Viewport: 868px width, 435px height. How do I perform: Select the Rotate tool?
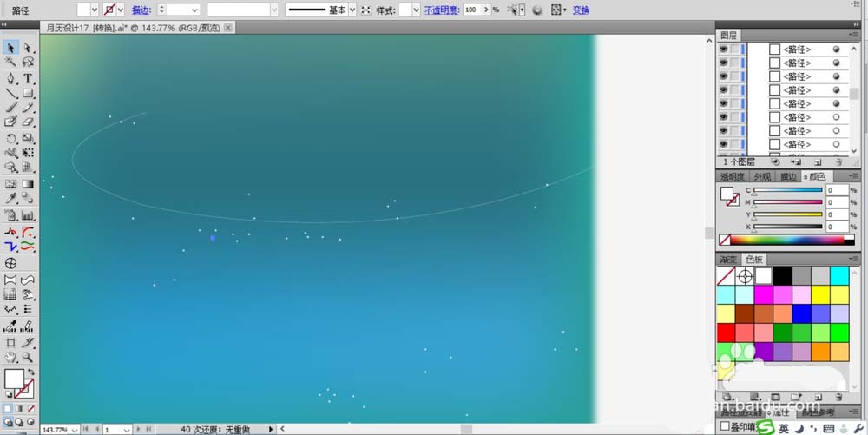[x=10, y=138]
